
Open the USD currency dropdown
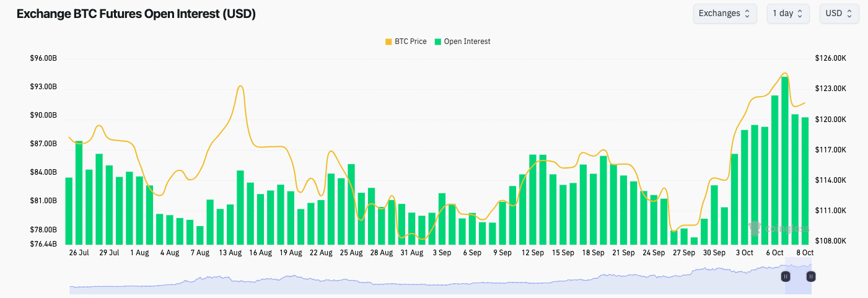point(838,13)
